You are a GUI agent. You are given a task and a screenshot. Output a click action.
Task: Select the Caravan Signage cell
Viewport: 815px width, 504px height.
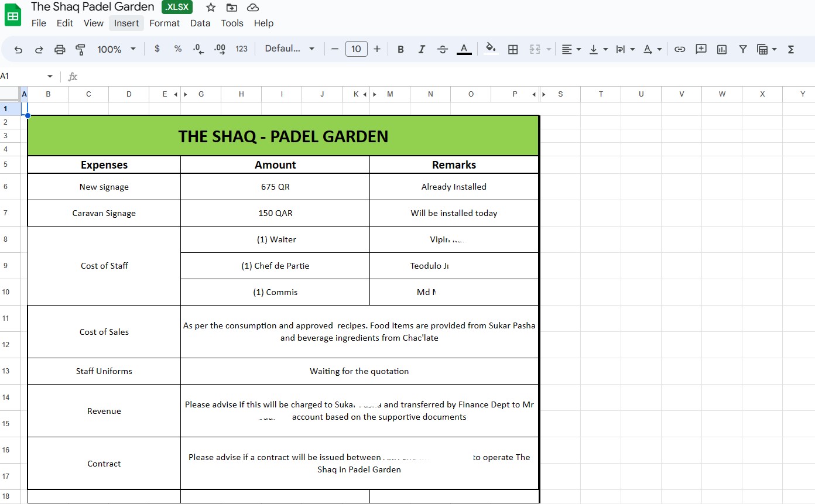pos(104,213)
